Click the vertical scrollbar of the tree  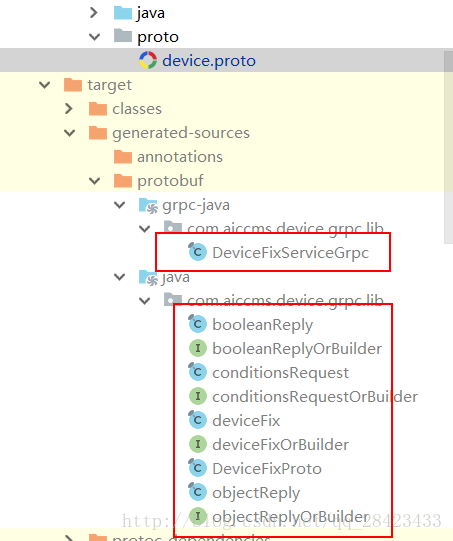point(448,147)
